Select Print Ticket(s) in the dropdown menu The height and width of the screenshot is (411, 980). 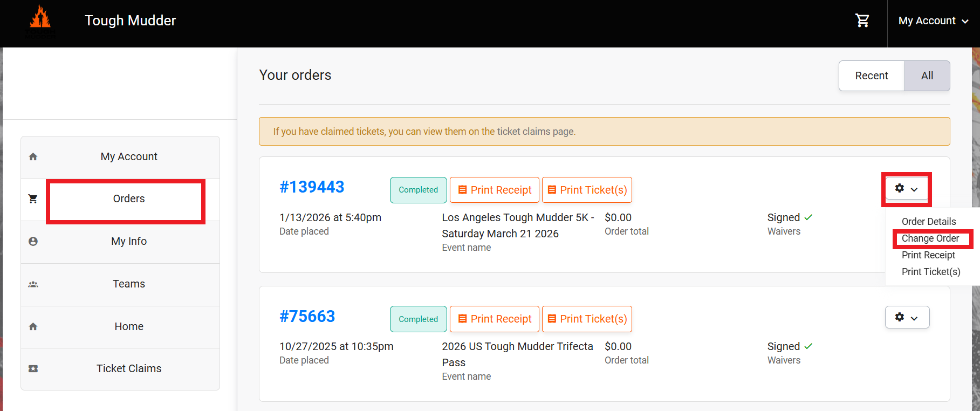click(x=931, y=272)
